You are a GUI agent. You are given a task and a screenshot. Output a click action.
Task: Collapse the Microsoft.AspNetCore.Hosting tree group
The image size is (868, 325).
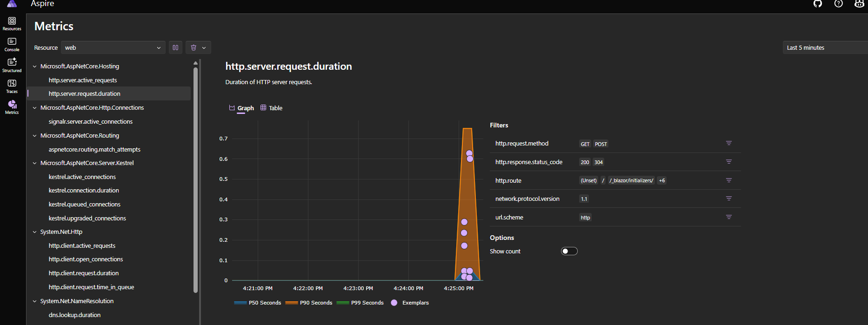34,66
